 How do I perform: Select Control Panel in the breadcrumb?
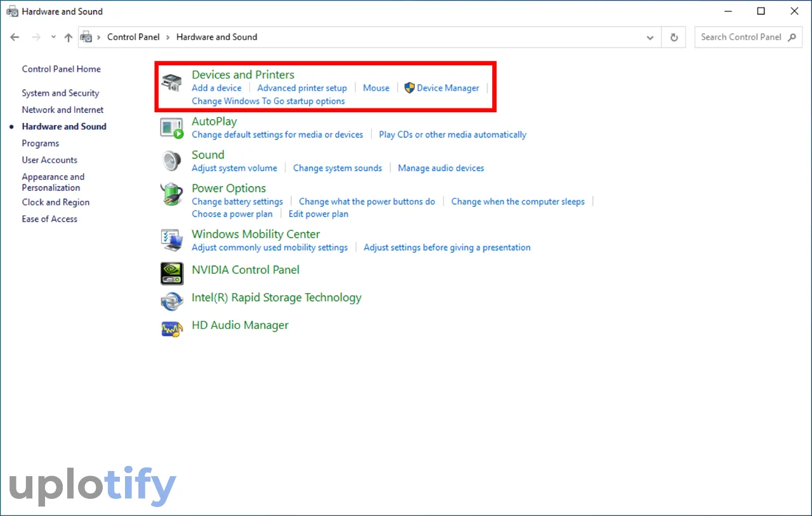133,37
